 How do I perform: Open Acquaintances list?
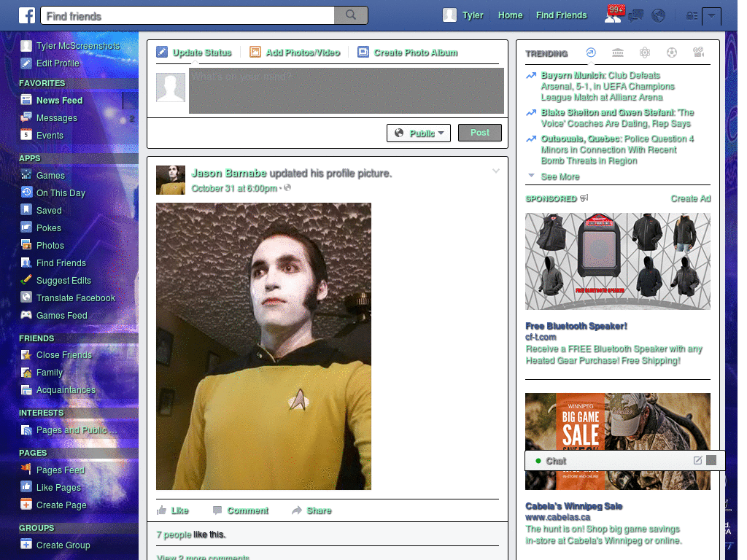(66, 390)
